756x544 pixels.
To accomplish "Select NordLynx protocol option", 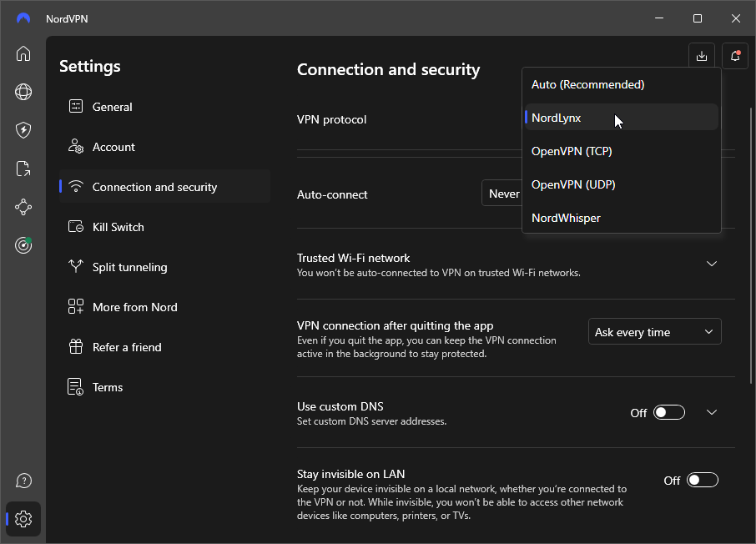I will coord(622,117).
